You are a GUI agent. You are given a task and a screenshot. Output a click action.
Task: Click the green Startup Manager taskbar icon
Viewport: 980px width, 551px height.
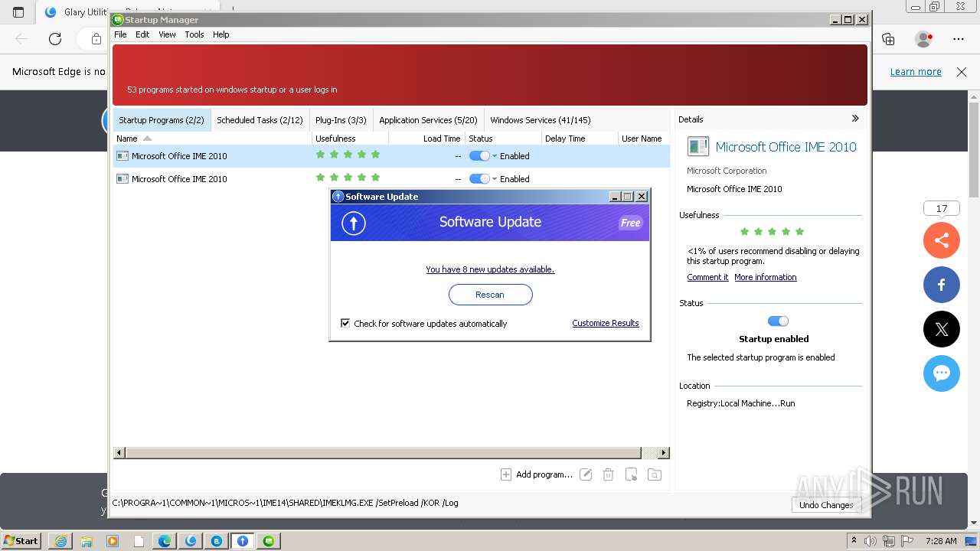point(269,541)
